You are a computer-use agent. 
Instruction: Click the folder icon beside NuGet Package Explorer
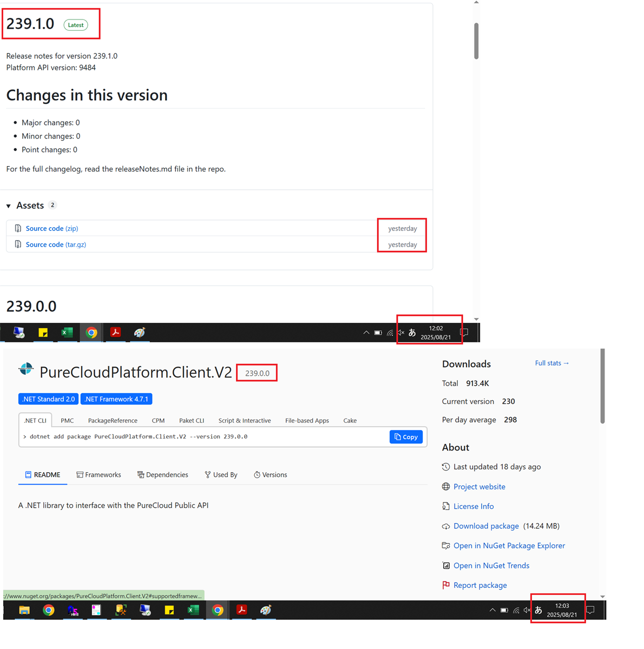(446, 546)
